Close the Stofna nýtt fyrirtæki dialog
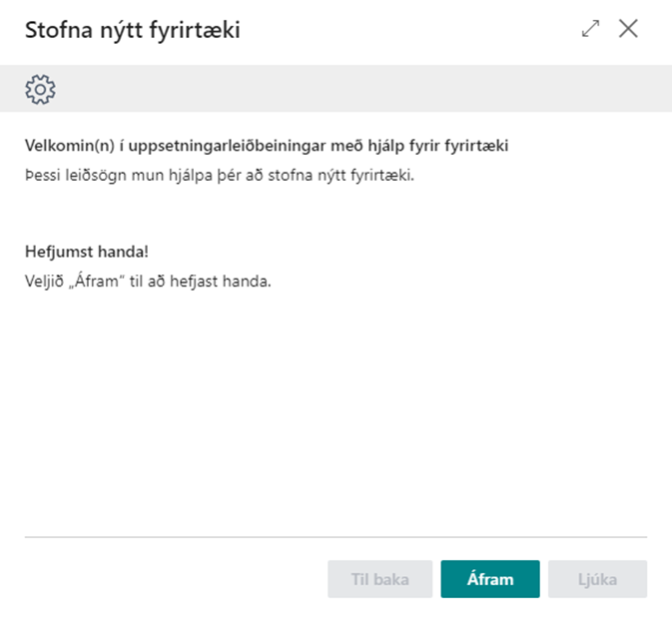Viewport: 672px width, 618px height. [x=628, y=29]
